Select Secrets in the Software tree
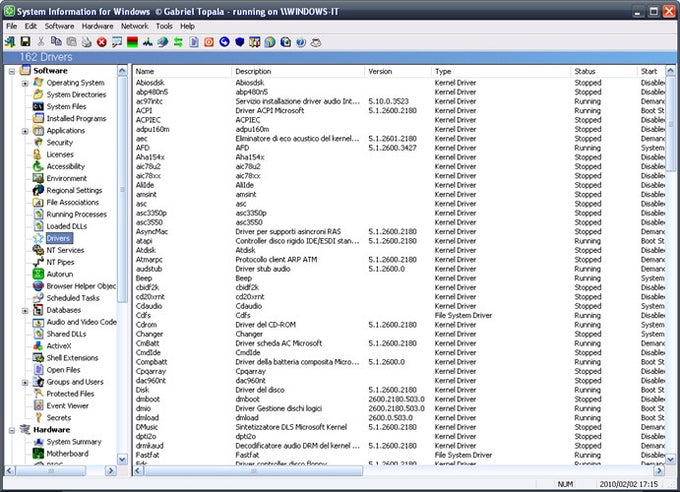Screen dimensions: 680x492 pos(59,418)
